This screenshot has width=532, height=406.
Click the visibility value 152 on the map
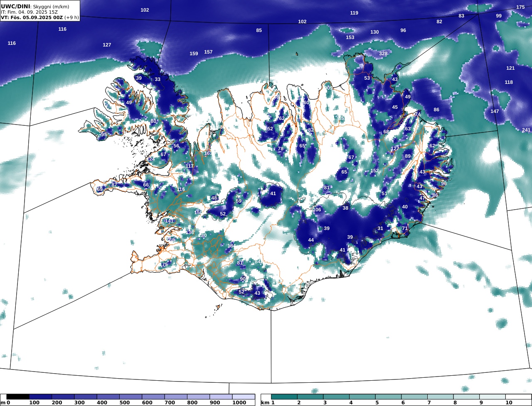pyautogui.click(x=374, y=171)
